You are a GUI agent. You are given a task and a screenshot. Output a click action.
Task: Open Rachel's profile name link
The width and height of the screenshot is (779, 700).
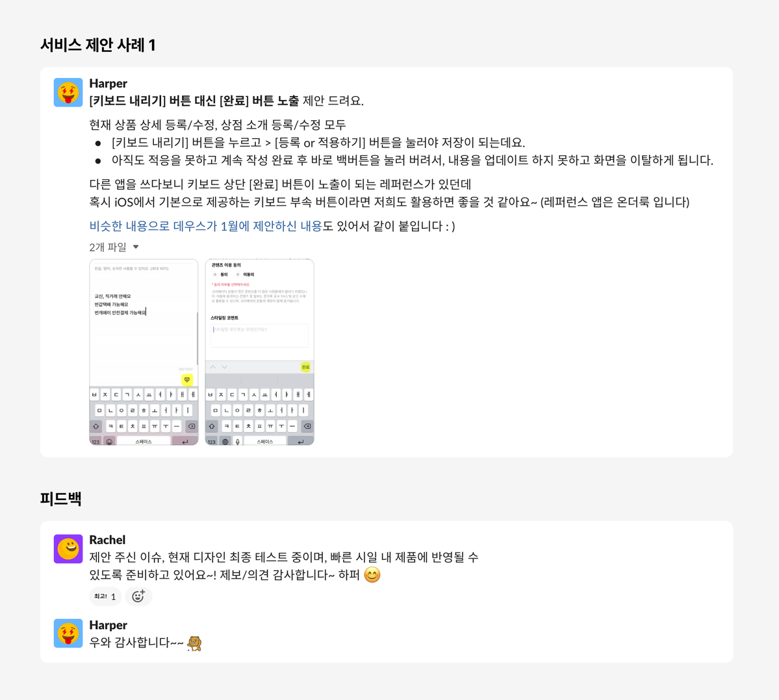pos(107,540)
